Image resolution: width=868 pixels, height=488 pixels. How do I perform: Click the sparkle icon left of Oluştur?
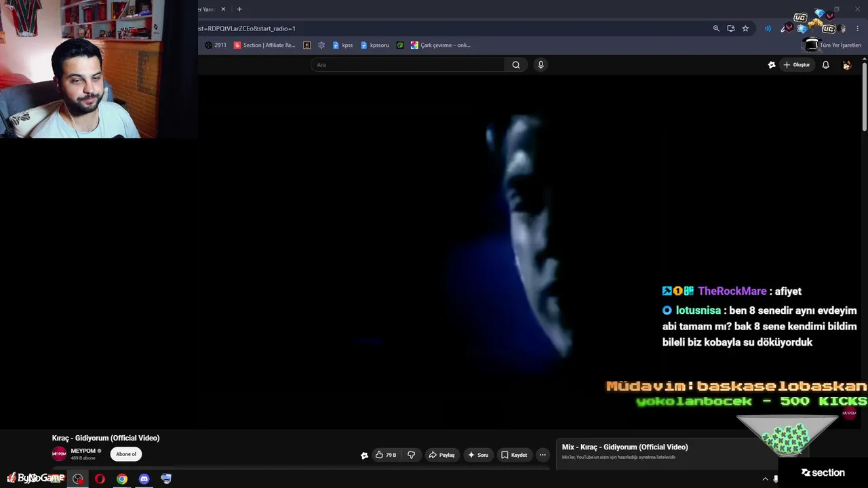(x=771, y=65)
